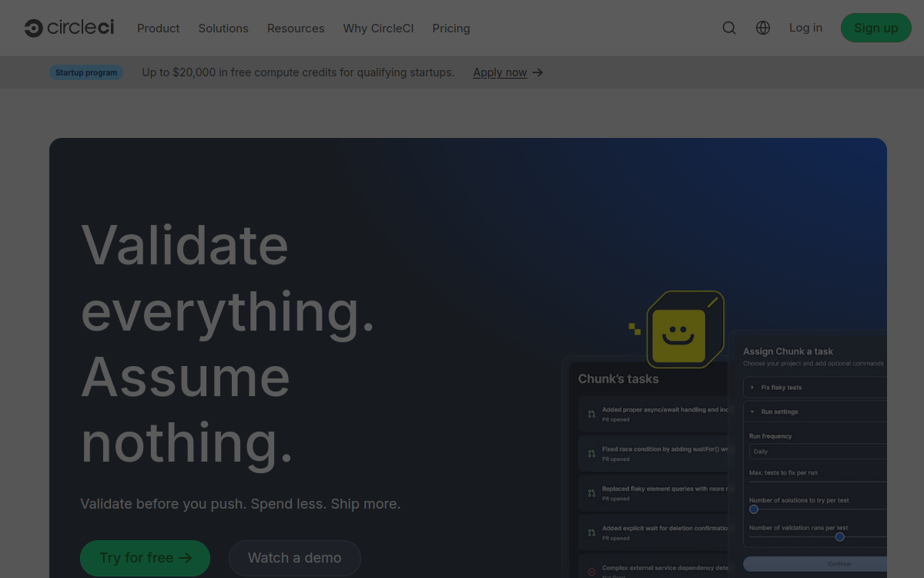
Task: Click the arrow beside Apply now
Action: click(x=538, y=72)
